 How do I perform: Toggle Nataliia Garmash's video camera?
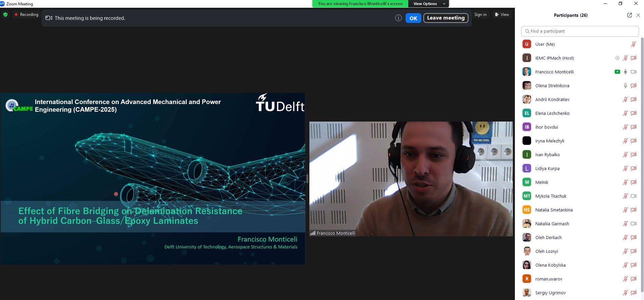634,224
